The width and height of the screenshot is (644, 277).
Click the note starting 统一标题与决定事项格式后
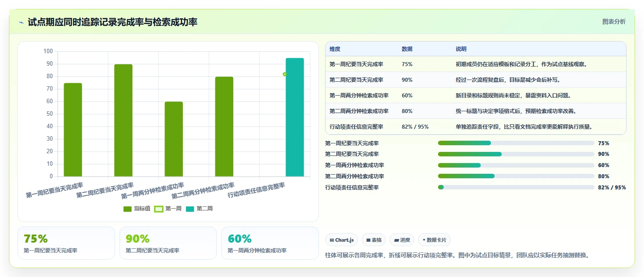tap(516, 111)
